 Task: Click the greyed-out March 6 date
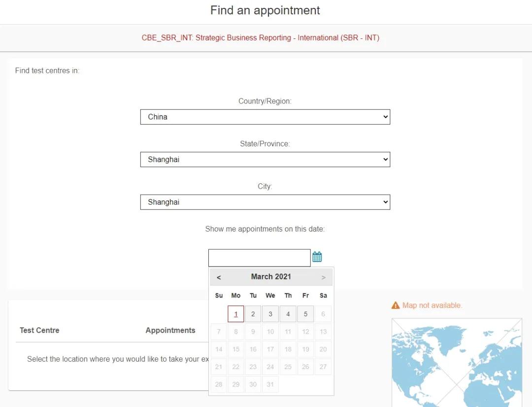click(x=323, y=314)
